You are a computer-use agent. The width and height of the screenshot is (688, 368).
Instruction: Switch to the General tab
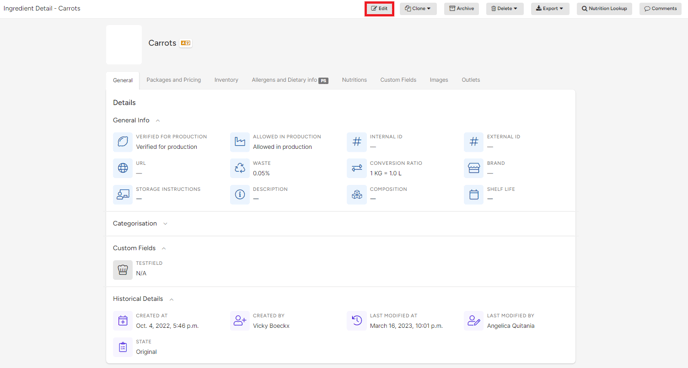point(122,80)
